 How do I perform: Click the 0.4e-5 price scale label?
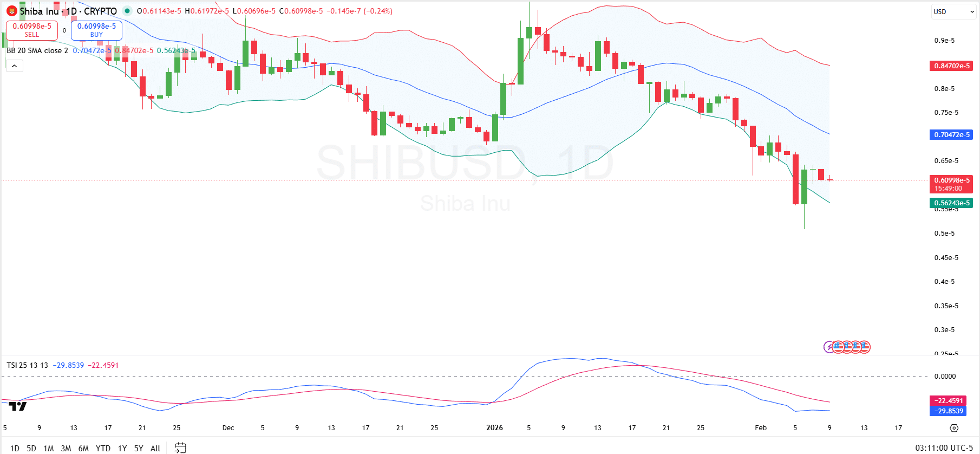945,282
